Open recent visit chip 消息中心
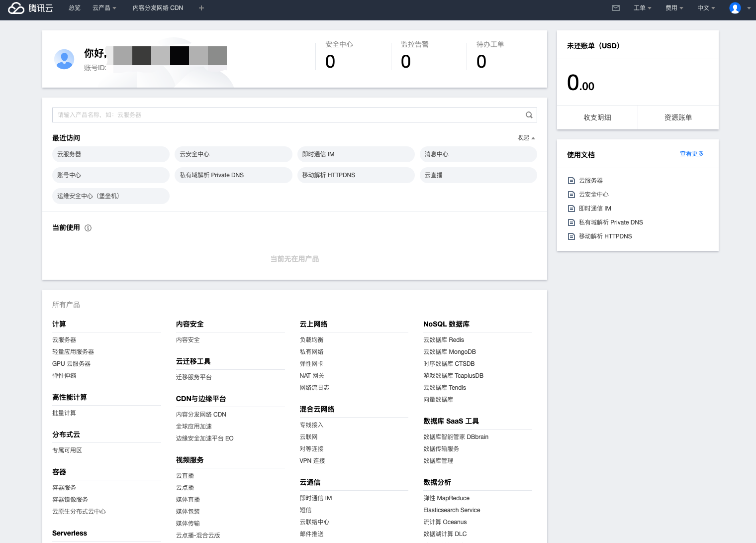756x543 pixels. click(478, 154)
